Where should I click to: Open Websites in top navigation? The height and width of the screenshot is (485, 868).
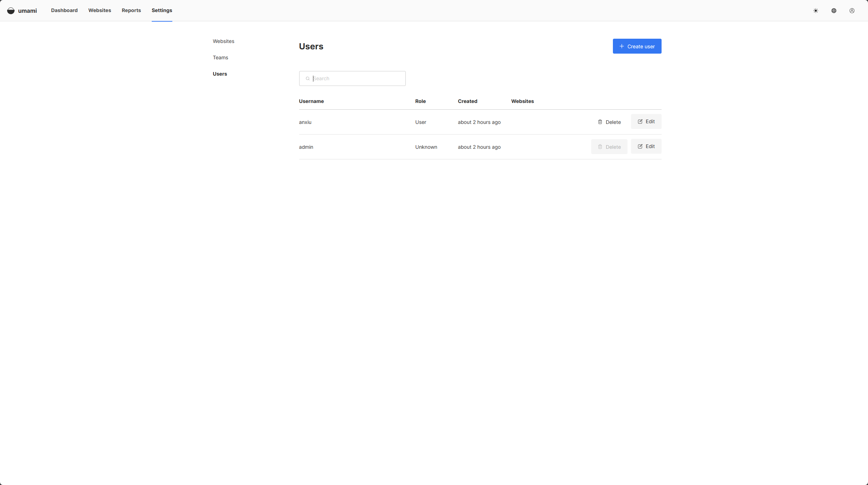(99, 10)
